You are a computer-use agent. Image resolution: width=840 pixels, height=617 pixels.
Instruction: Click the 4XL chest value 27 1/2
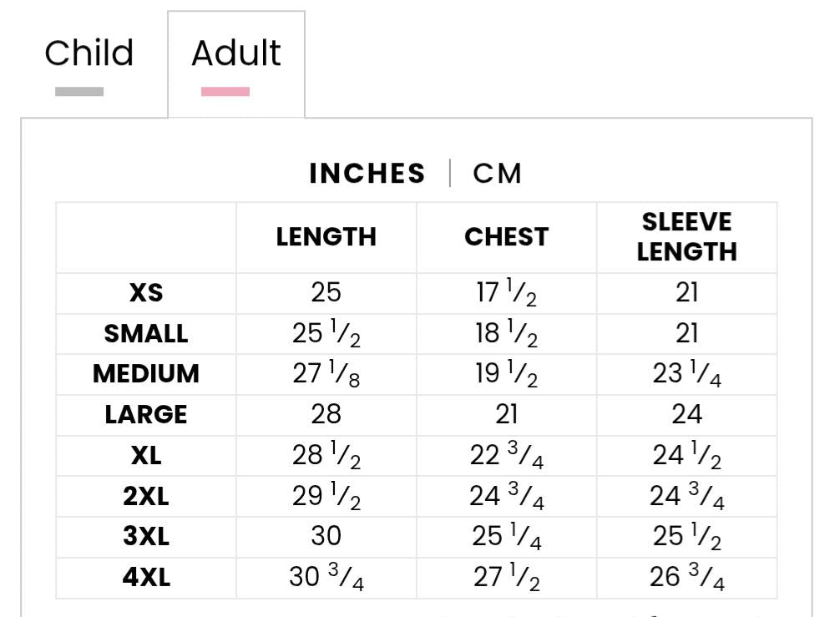507,578
